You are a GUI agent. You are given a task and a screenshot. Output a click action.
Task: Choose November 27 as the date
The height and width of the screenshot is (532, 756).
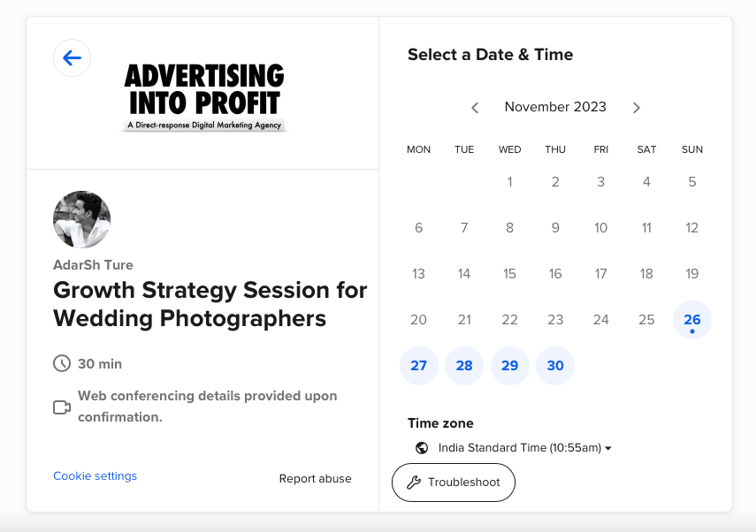tap(419, 366)
